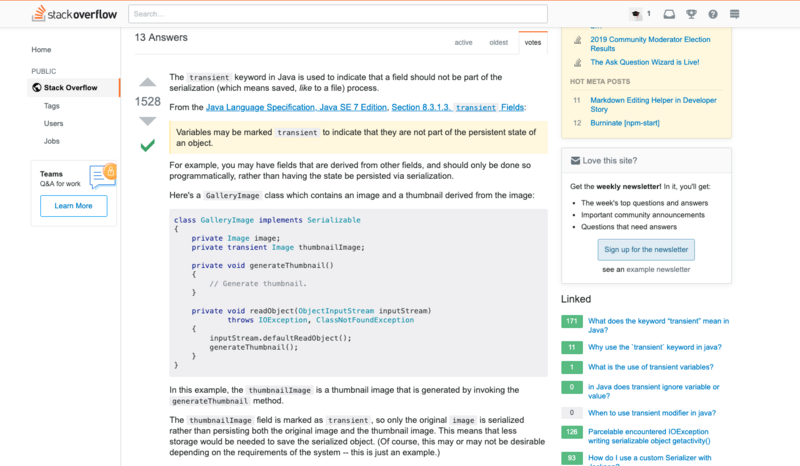Sort answers by active tab
Viewport: 800px width, 466px height.
click(463, 42)
